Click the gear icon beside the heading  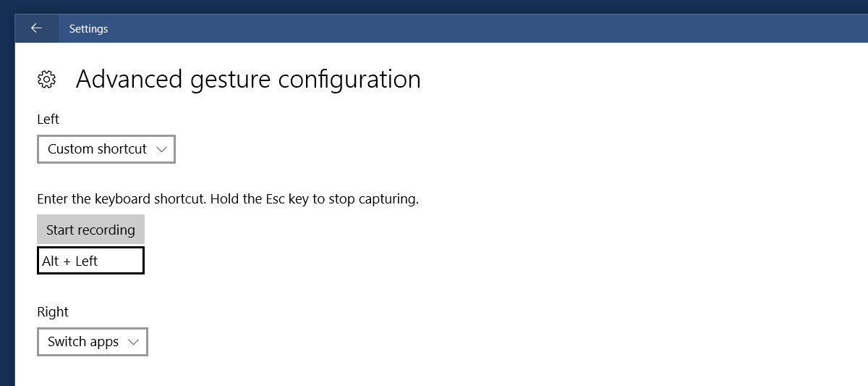[47, 79]
